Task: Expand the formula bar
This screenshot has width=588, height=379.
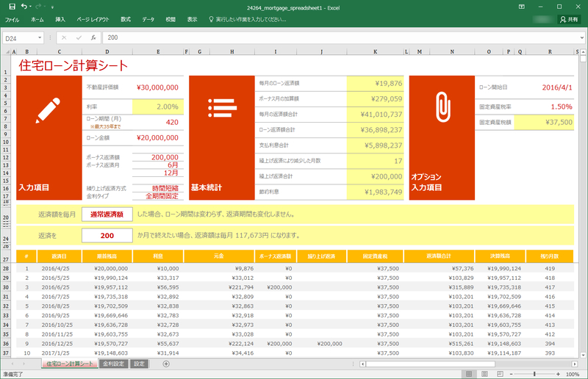Action: [581, 37]
